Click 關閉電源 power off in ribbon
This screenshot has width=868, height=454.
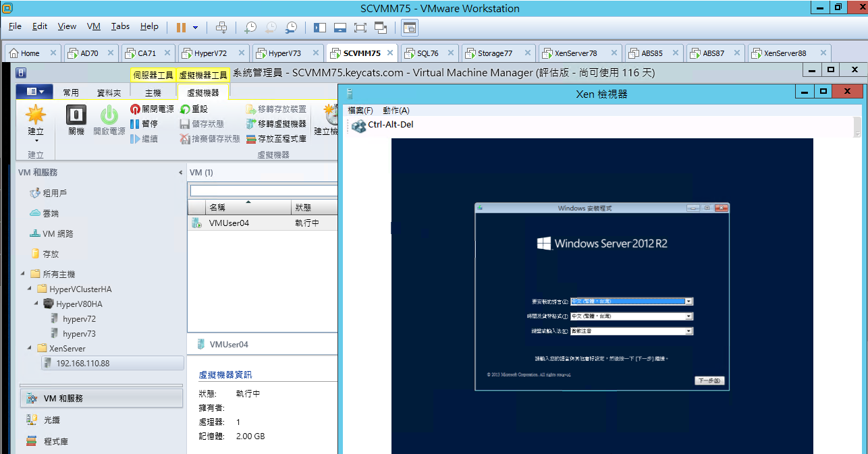point(152,109)
